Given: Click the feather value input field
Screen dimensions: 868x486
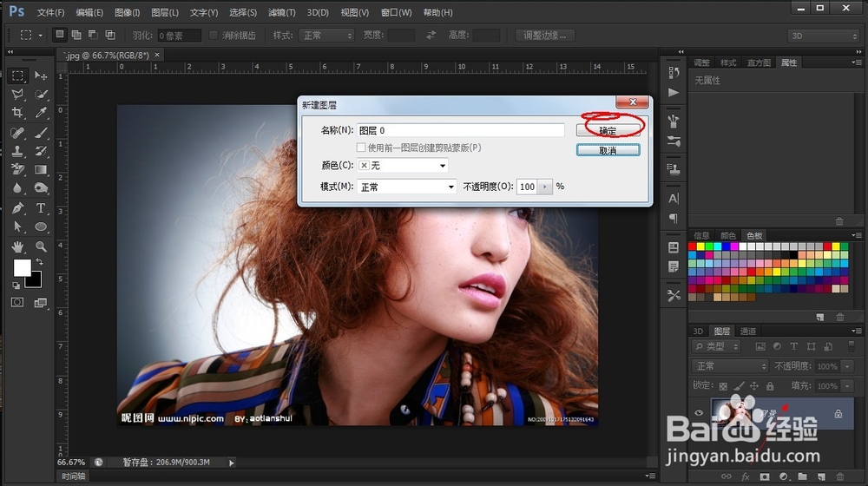Looking at the screenshot, I should pos(180,36).
